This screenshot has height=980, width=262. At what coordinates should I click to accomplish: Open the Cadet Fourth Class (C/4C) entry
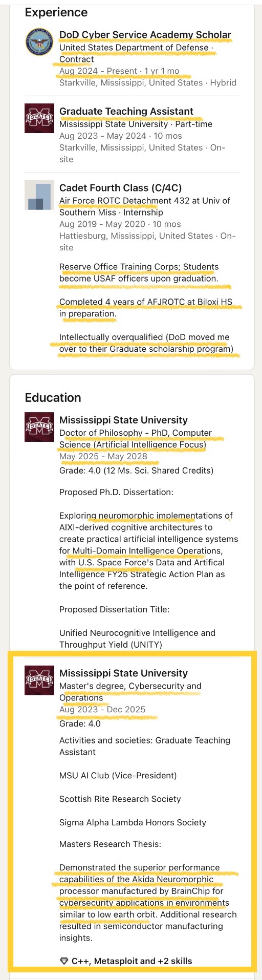(120, 188)
